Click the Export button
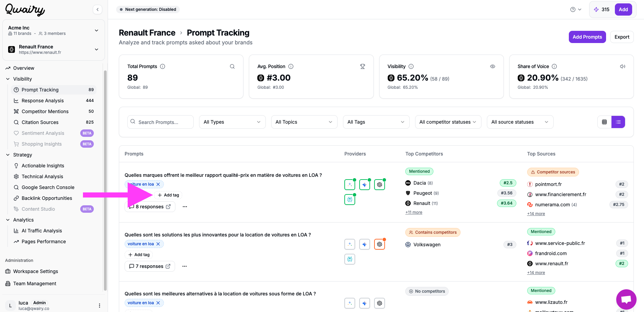644x312 pixels. pyautogui.click(x=622, y=37)
